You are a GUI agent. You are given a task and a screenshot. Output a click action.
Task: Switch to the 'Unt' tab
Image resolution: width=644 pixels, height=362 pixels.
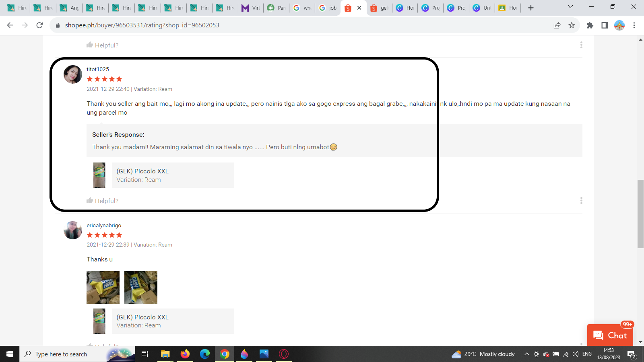click(x=482, y=8)
